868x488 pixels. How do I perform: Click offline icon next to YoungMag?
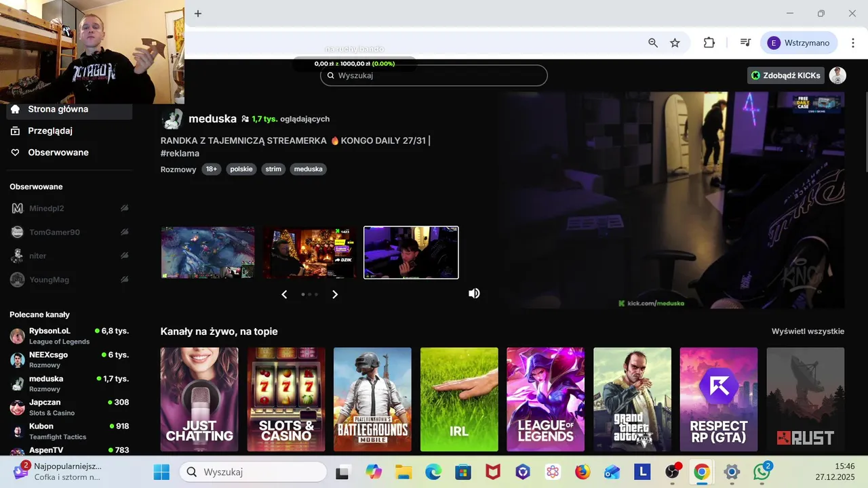pos(124,279)
